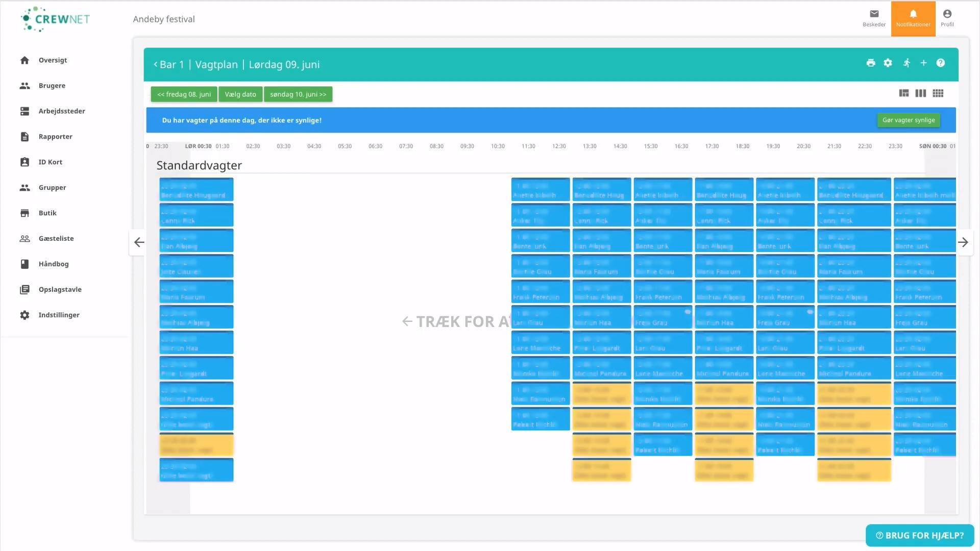
Task: Click the running person icon in header
Action: (906, 63)
